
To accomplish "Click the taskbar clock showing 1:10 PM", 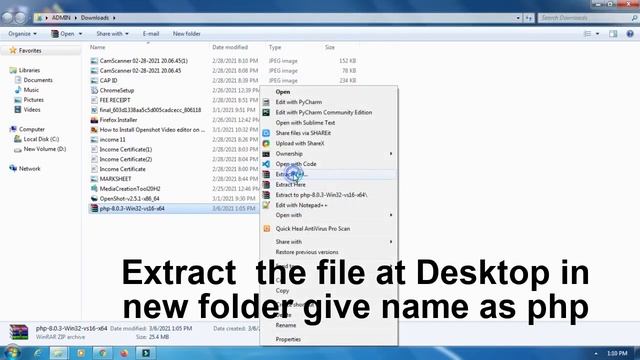I will click(617, 353).
